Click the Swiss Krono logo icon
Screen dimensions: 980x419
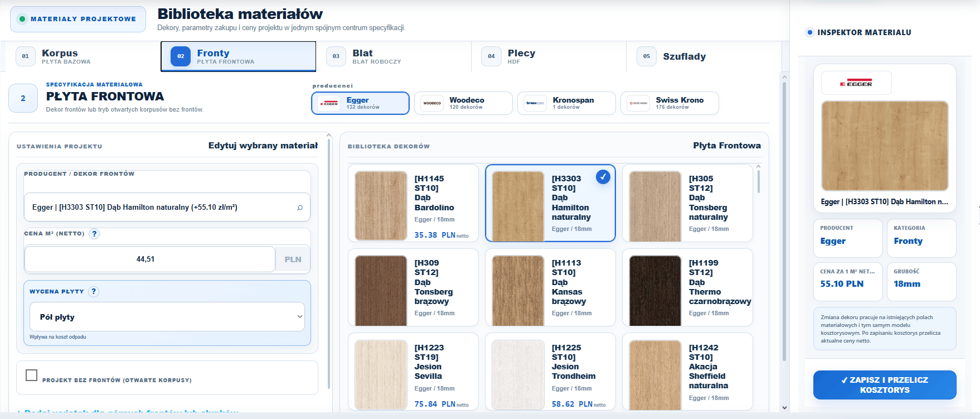pos(638,103)
